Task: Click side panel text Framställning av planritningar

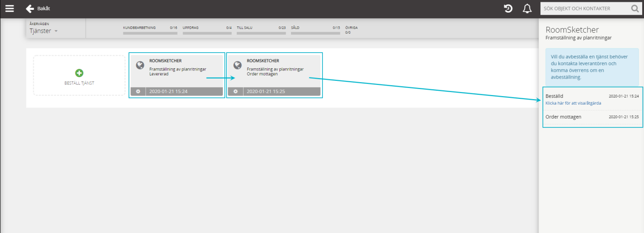Action: click(579, 38)
